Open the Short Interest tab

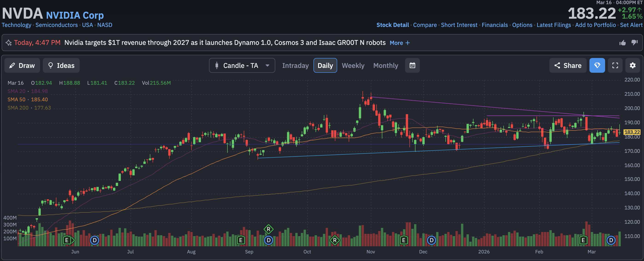459,25
